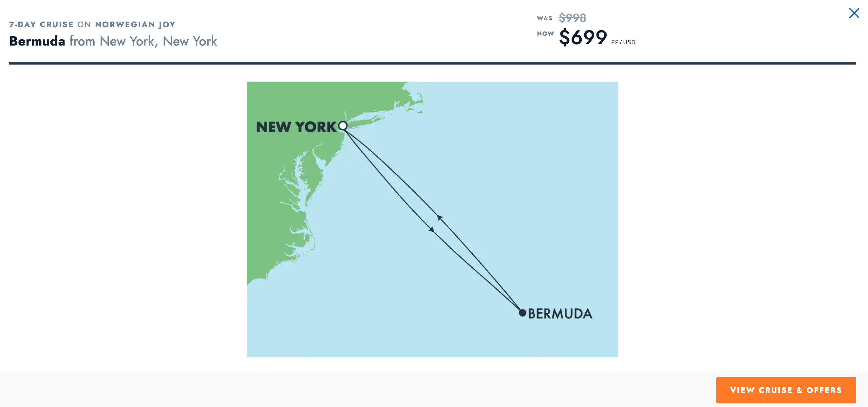Click the PP/USD currency label
868x407 pixels.
(x=623, y=42)
